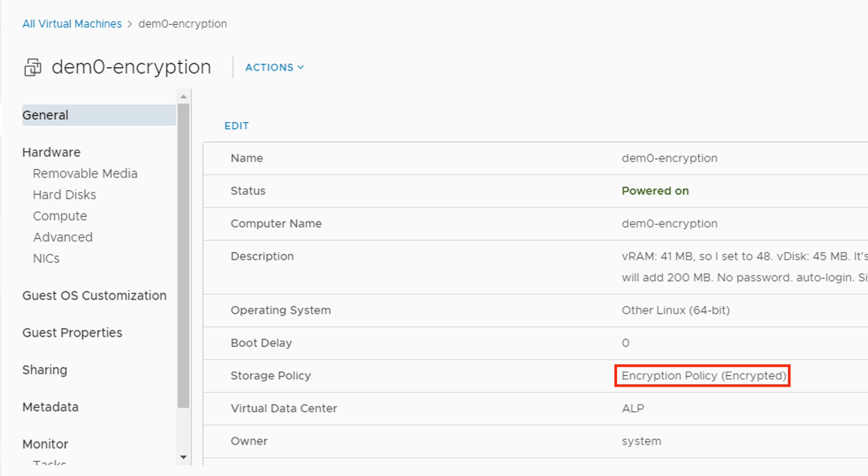Click the Encryption Policy (Encrypted) value
868x476 pixels.
pyautogui.click(x=703, y=376)
